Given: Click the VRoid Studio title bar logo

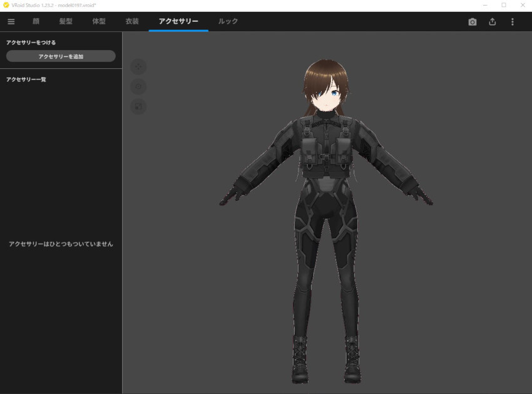Looking at the screenshot, I should [6, 5].
